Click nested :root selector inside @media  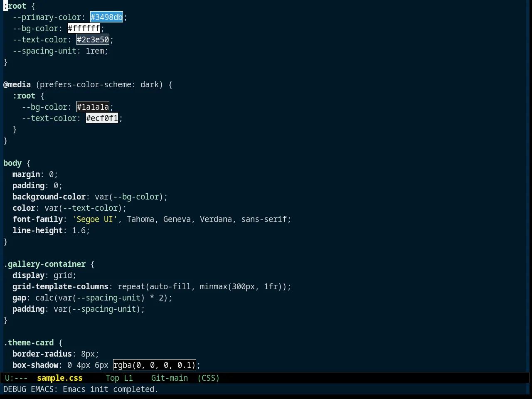[x=24, y=96]
